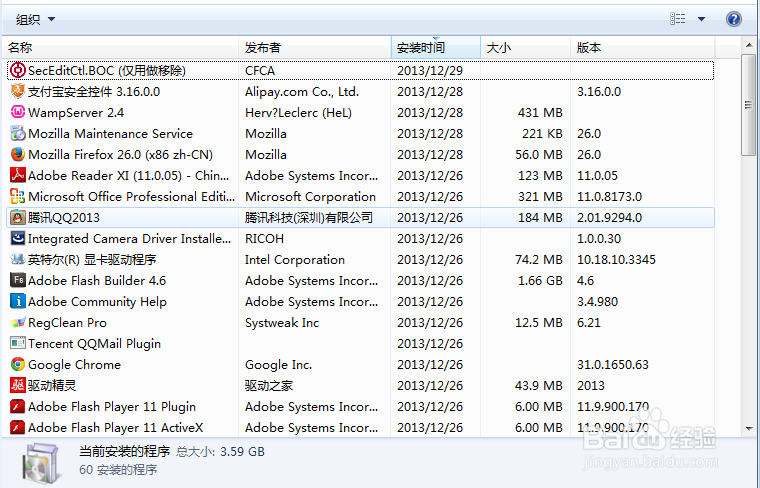
Task: Click the vertical scrollbar thumb
Action: click(x=749, y=105)
